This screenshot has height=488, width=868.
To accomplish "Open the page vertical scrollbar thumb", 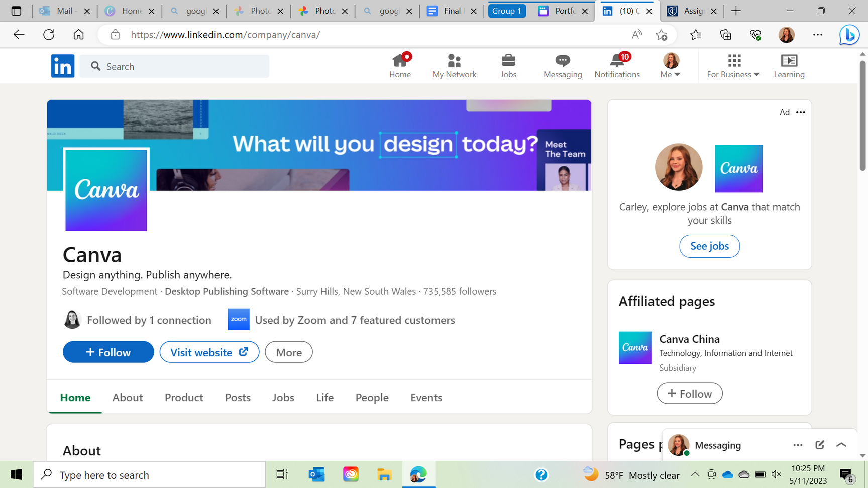I will pyautogui.click(x=862, y=115).
